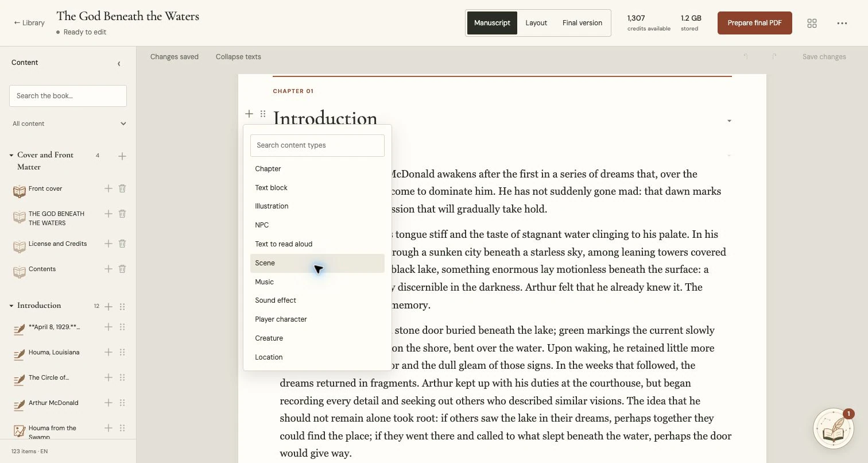Switch to the Manuscript tab
Screen dimensions: 868x463
pos(492,23)
